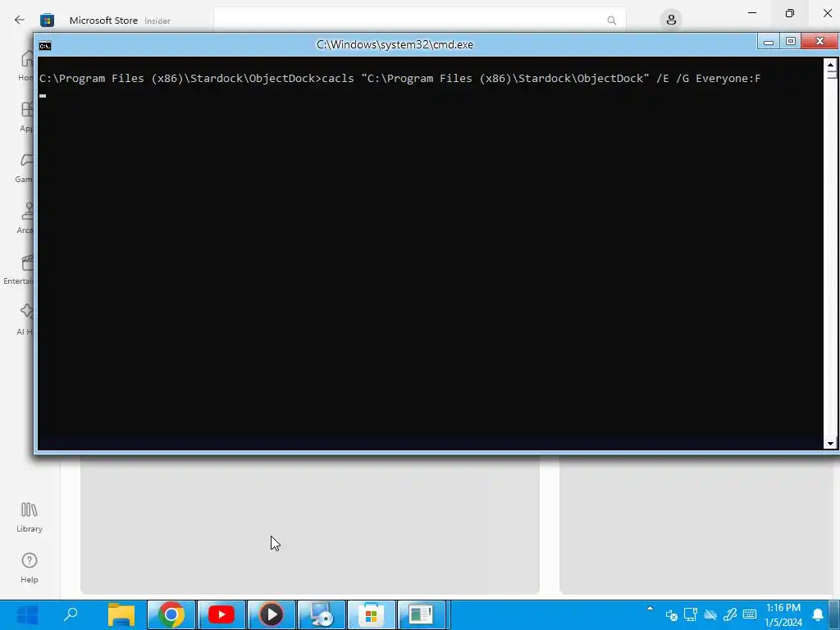Click the Microsoft Store title text
This screenshot has width=840, height=630.
tap(103, 21)
